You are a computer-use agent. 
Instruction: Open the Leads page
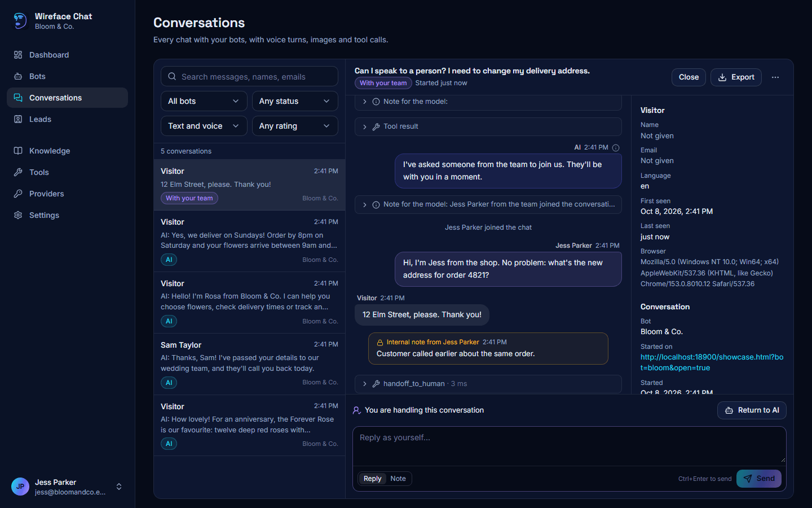[67, 119]
